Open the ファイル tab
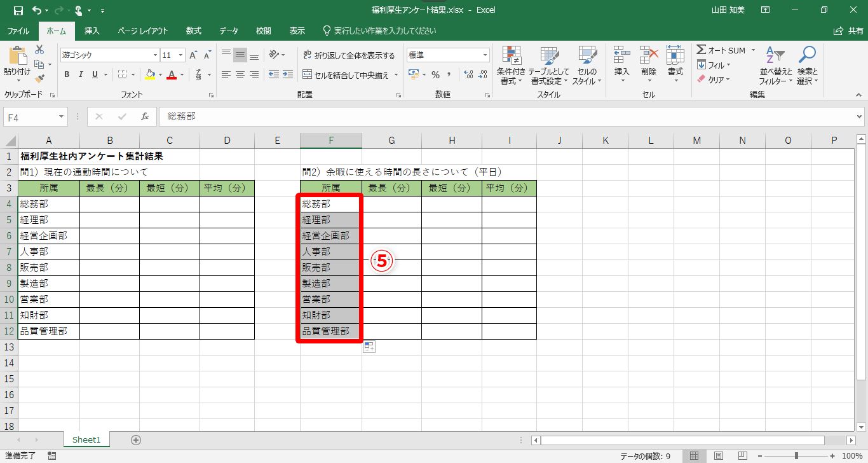 18,31
